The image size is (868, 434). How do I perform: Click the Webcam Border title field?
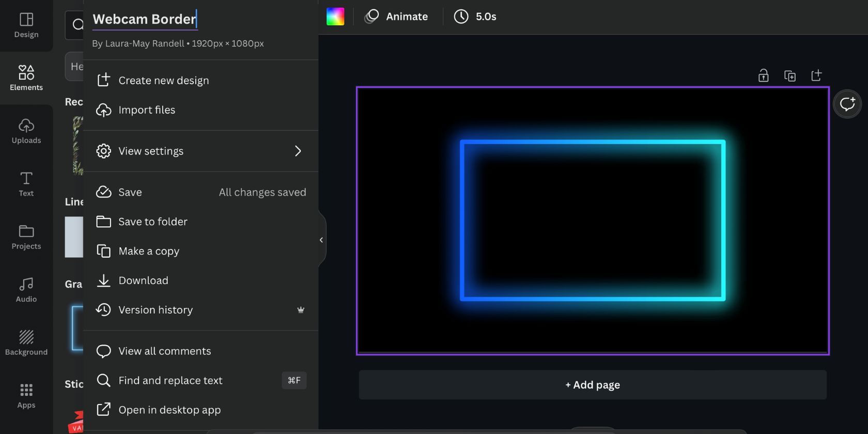(x=144, y=19)
